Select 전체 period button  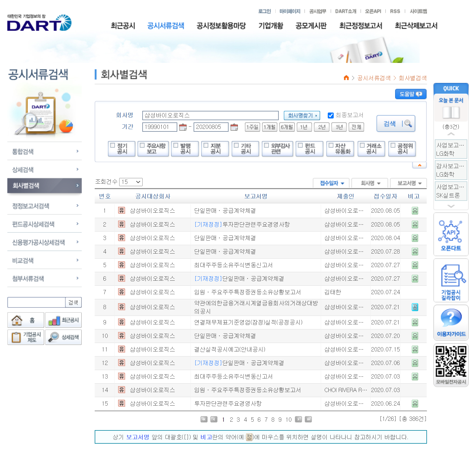[356, 127]
